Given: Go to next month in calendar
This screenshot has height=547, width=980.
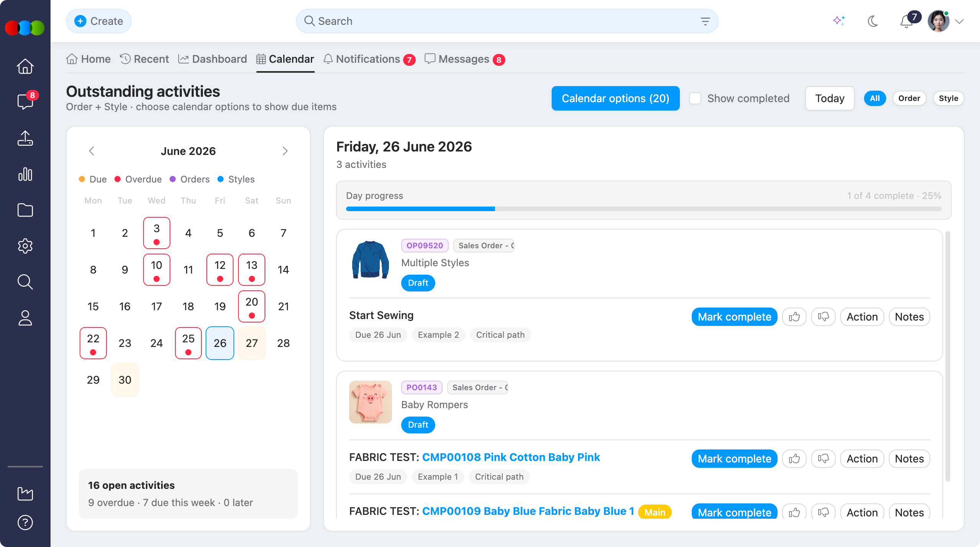Looking at the screenshot, I should (285, 151).
